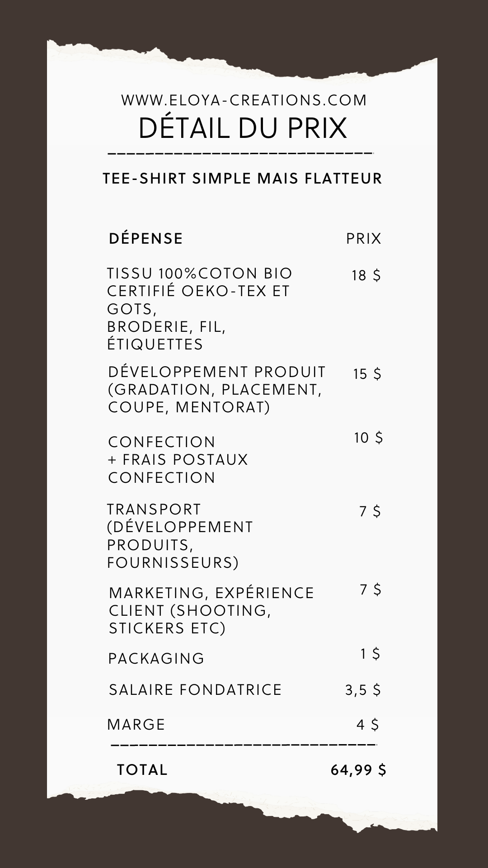This screenshot has height=868, width=488.
Task: Select the "Développement produit" expense entry
Action: point(216,389)
